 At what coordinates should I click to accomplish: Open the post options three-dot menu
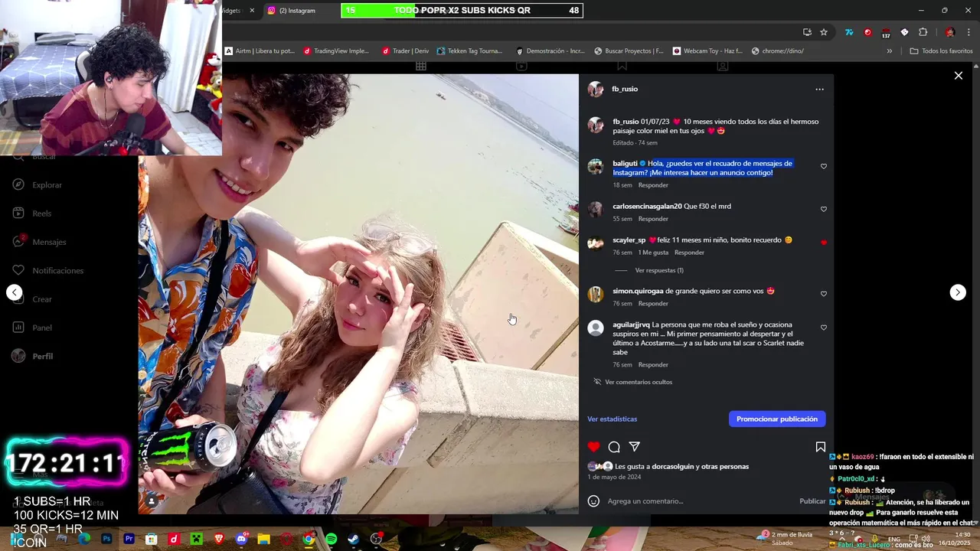pyautogui.click(x=819, y=90)
